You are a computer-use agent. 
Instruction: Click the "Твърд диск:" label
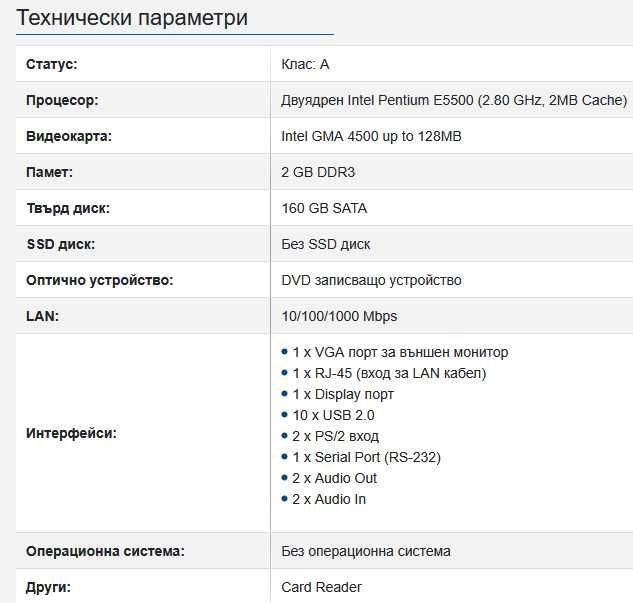pos(68,208)
